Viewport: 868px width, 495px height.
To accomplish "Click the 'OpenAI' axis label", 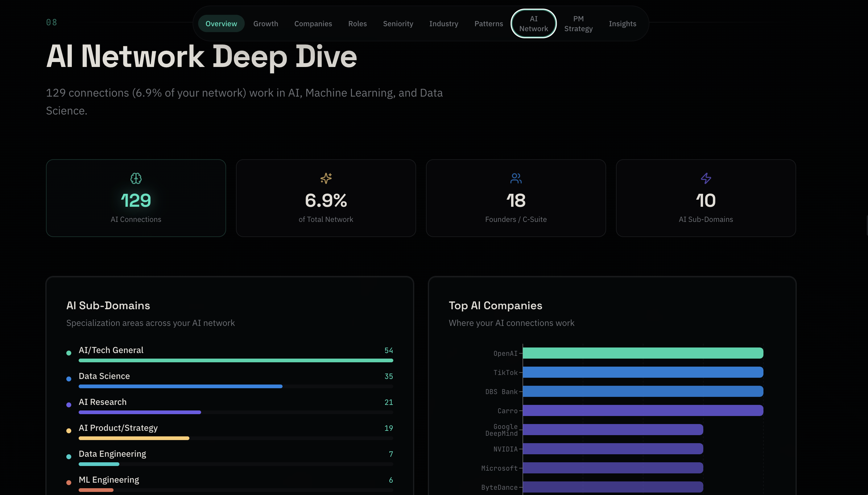I will coord(506,353).
